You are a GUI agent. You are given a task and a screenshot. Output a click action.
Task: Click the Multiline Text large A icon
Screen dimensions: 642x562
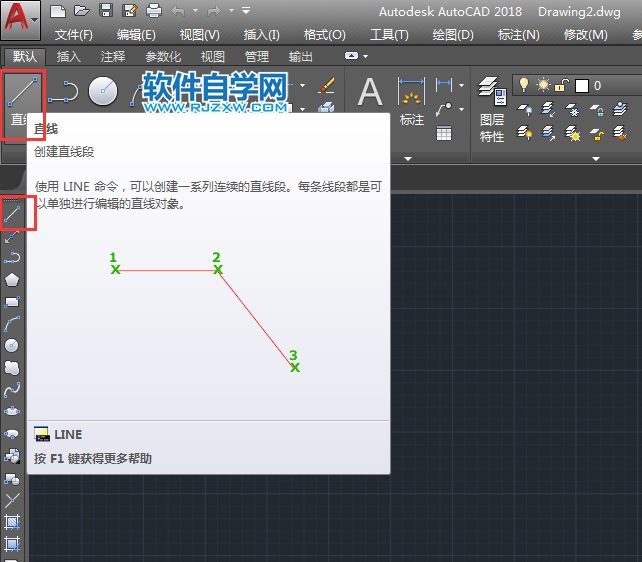click(370, 92)
